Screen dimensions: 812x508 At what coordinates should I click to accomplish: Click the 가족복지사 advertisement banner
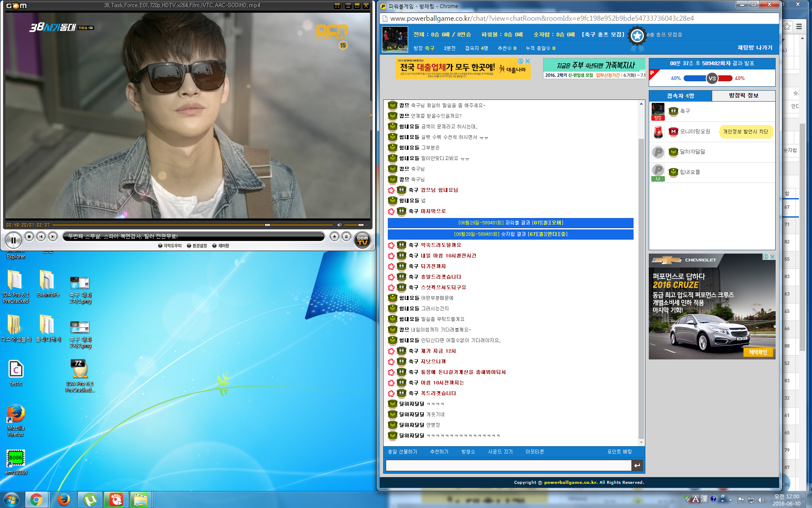[594, 69]
